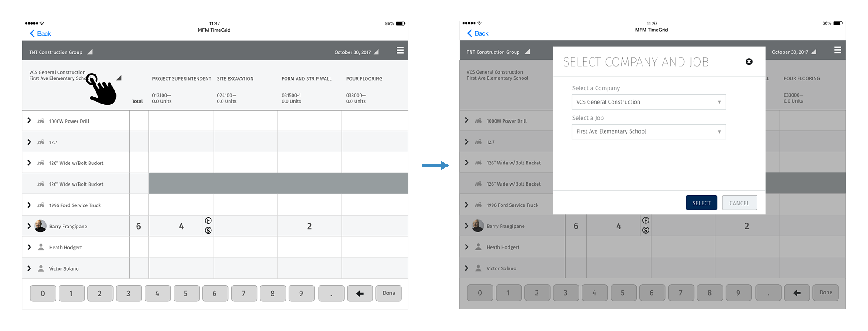This screenshot has width=868, height=331.
Task: Click Barry's Project Superintendent cell showing 4, left
Action: click(176, 226)
